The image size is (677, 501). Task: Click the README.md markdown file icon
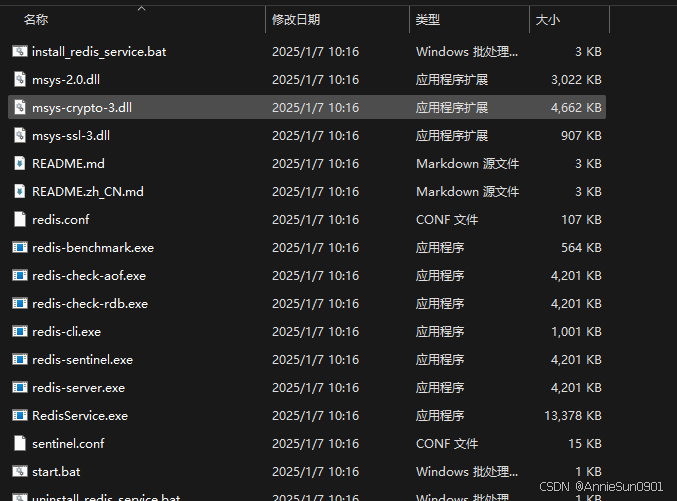[20, 164]
